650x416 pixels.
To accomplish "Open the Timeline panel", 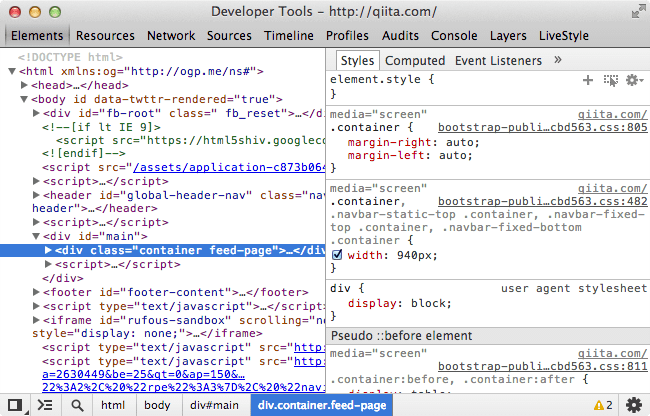I will 289,36.
